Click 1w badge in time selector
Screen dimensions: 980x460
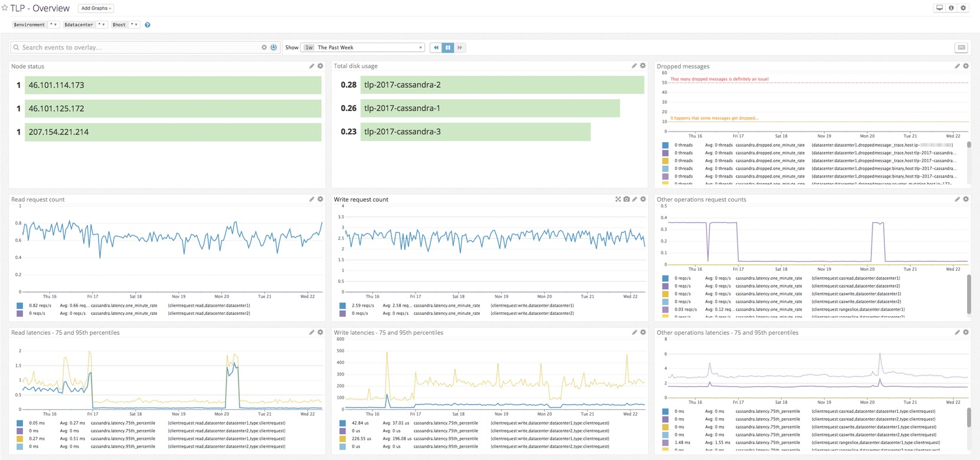(309, 47)
